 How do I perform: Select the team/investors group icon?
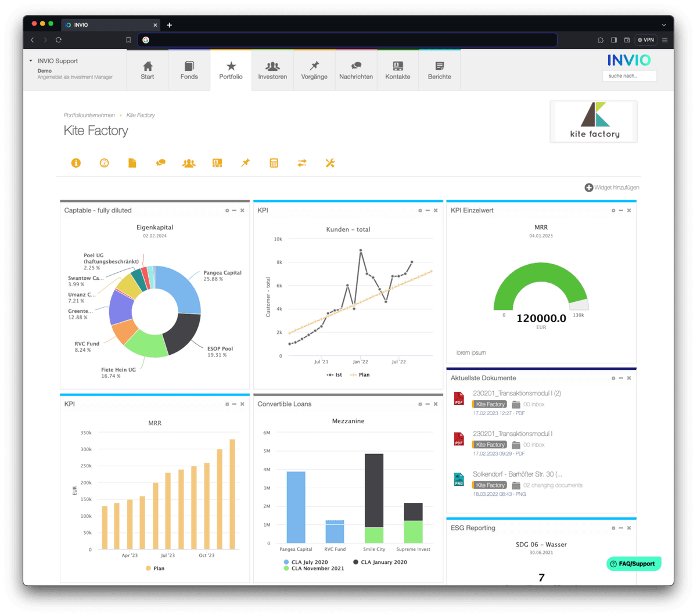tap(189, 163)
